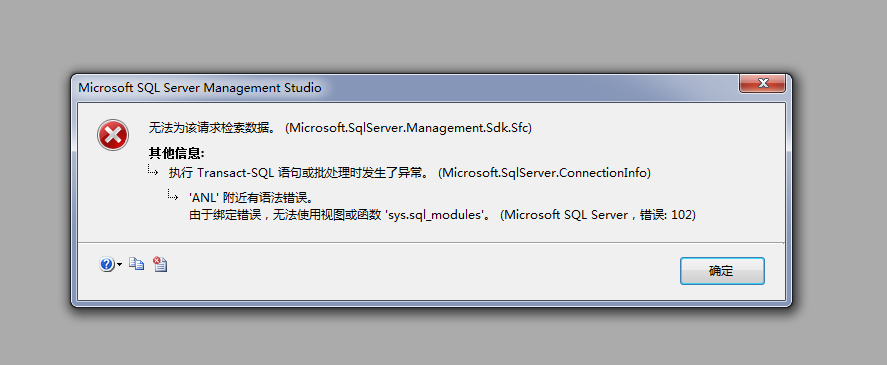The width and height of the screenshot is (887, 365).
Task: Click the bold 其他信息: heading
Action: [x=176, y=153]
